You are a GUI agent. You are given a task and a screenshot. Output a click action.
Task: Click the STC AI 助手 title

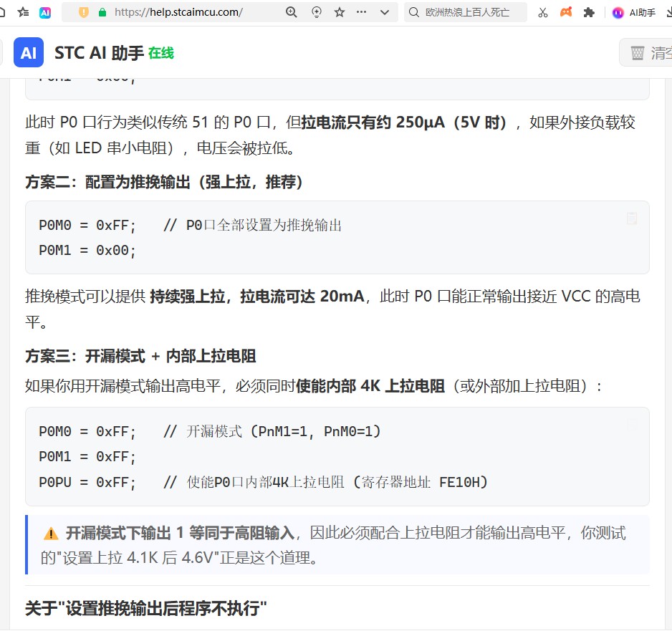pyautogui.click(x=99, y=53)
